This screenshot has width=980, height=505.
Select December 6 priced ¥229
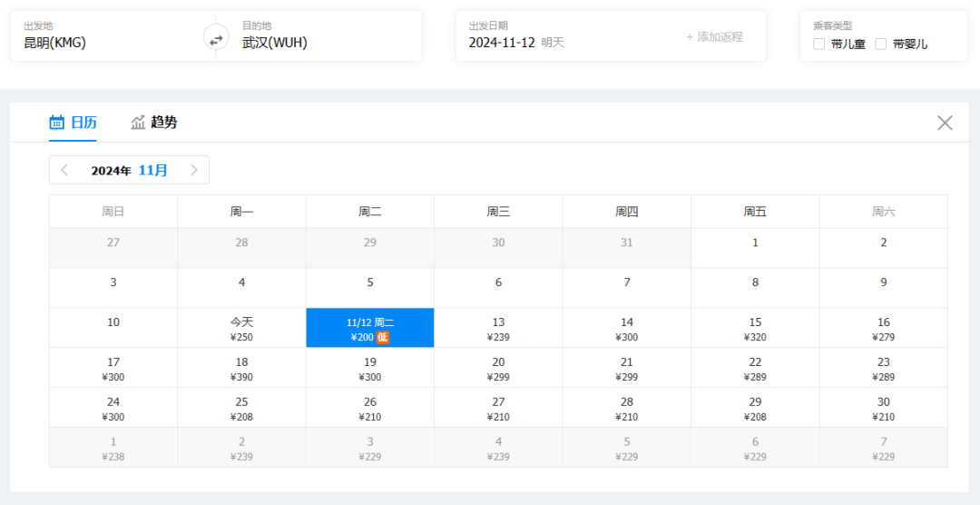[755, 448]
